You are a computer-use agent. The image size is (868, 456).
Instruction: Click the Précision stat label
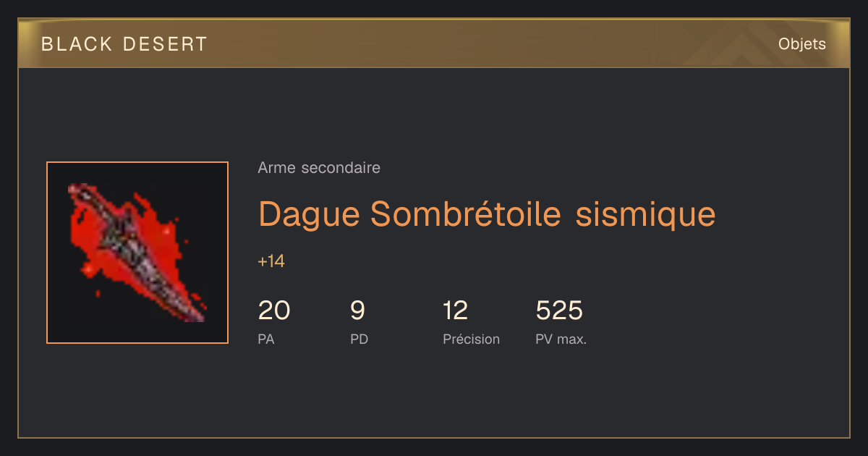472,339
